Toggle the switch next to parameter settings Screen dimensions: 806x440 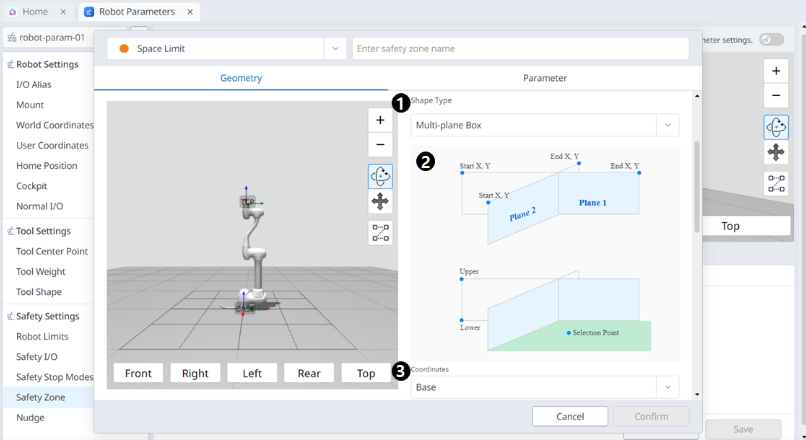(771, 40)
